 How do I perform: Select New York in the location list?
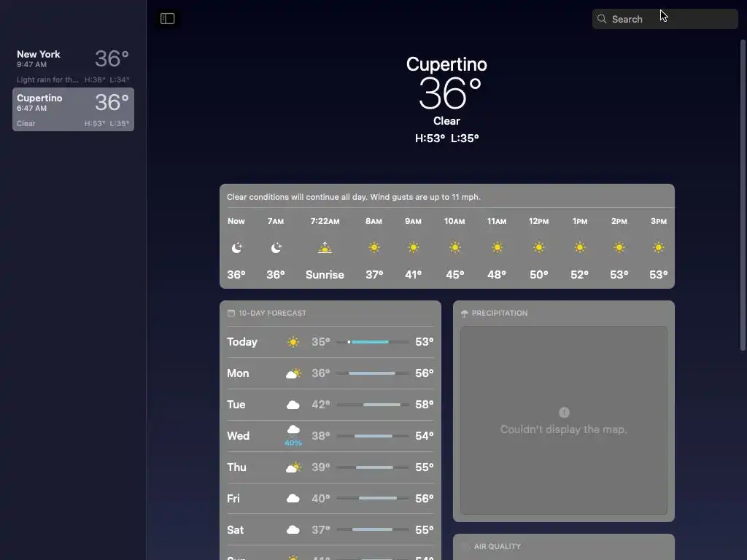(x=73, y=66)
